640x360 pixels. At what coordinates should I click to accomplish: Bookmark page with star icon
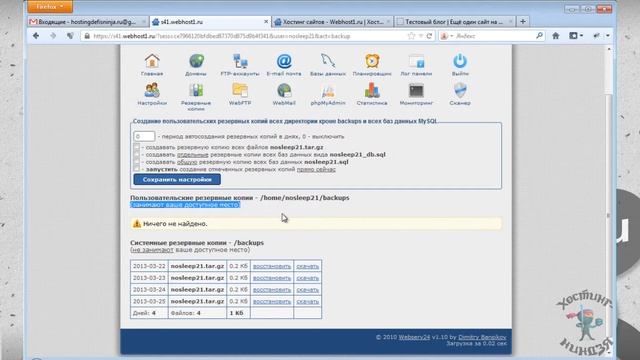(x=411, y=36)
